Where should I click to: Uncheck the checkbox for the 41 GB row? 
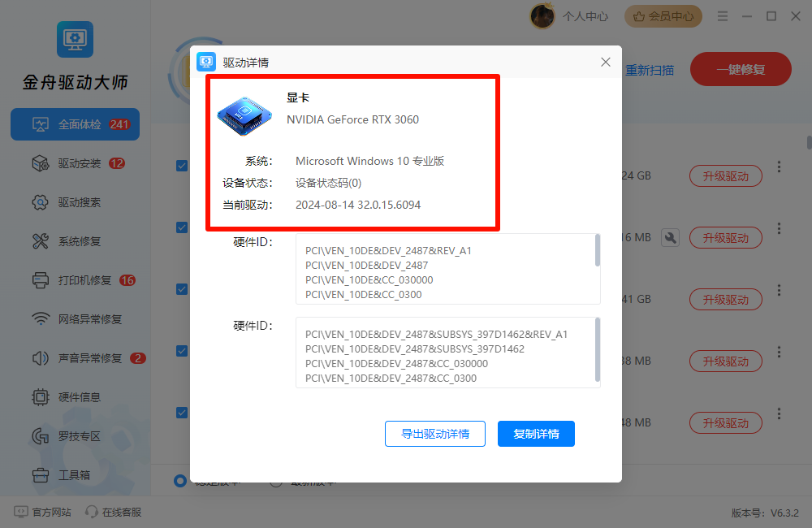coord(182,289)
